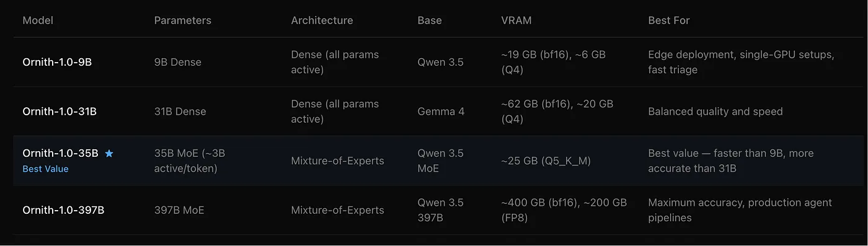Click the Ornith-1.0-35B model name

(x=60, y=153)
